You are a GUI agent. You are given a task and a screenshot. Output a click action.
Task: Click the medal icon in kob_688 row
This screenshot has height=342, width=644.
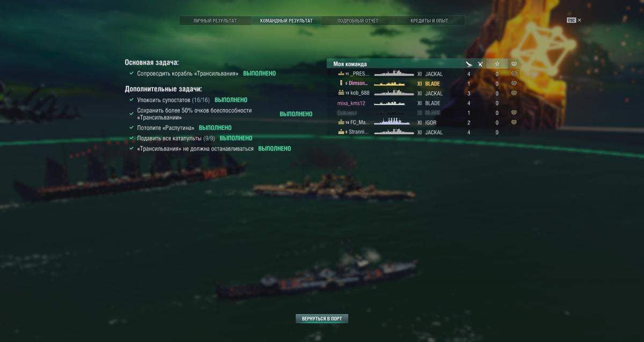pos(514,93)
